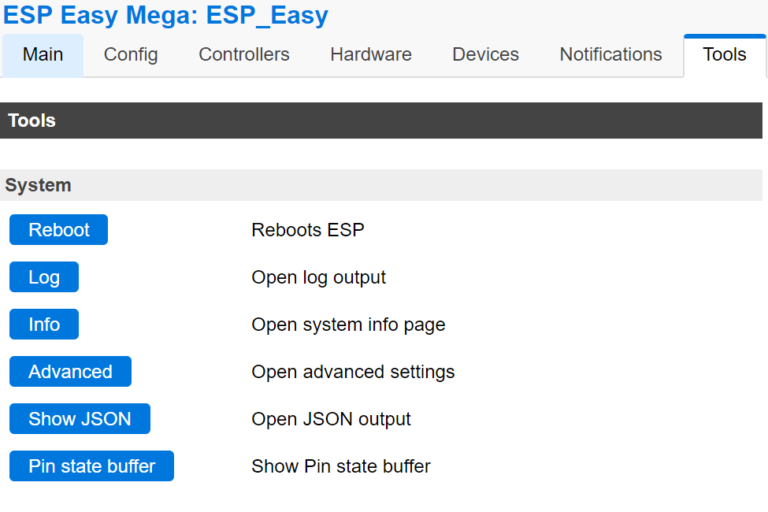Click the active Tools tab
This screenshot has width=768, height=512.
click(x=724, y=55)
